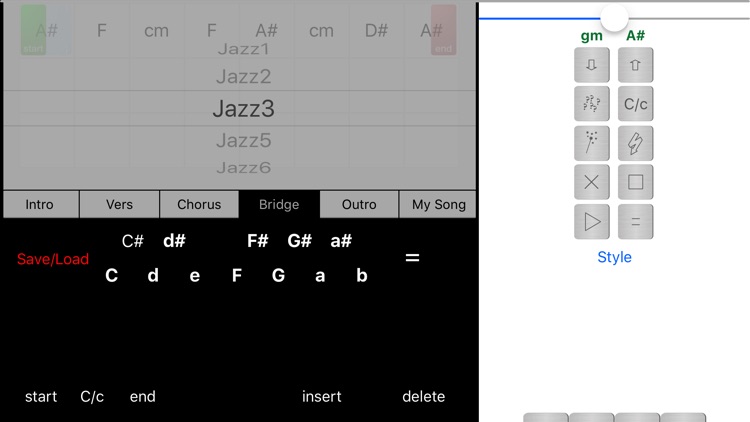Toggle C/c in the bottom black bar

(x=92, y=397)
